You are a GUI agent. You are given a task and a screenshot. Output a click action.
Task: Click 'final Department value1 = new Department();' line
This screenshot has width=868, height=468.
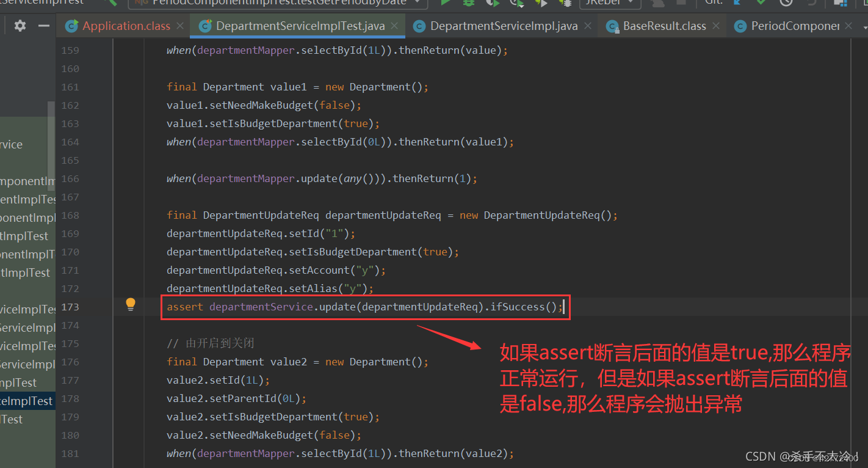point(297,87)
